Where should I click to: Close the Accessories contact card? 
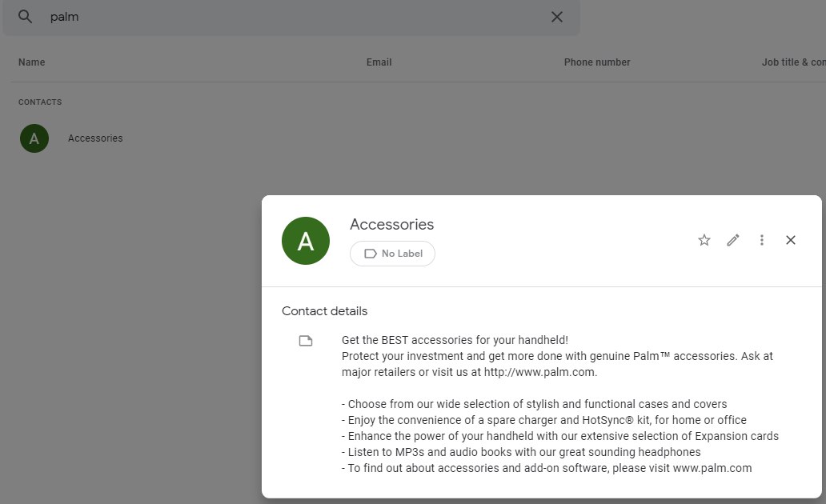[791, 240]
